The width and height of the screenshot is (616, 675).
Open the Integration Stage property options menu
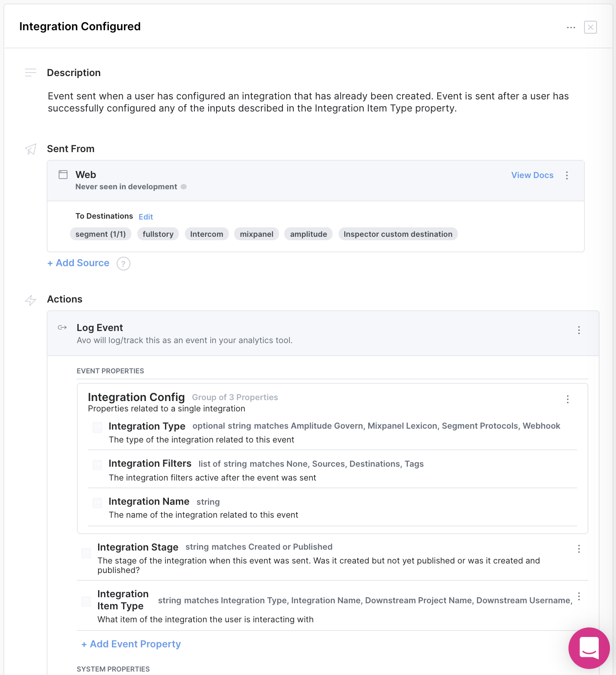[579, 549]
